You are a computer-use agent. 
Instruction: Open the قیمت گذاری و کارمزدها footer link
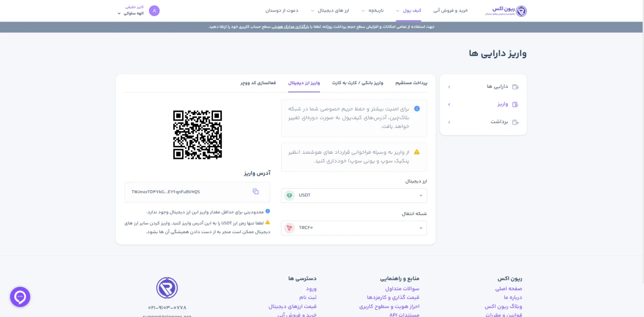click(393, 297)
